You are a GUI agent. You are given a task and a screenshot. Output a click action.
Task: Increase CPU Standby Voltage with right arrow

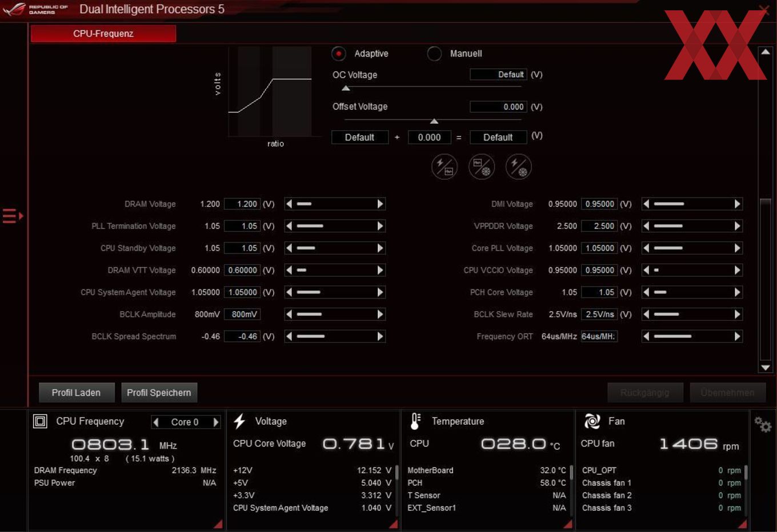pos(381,248)
